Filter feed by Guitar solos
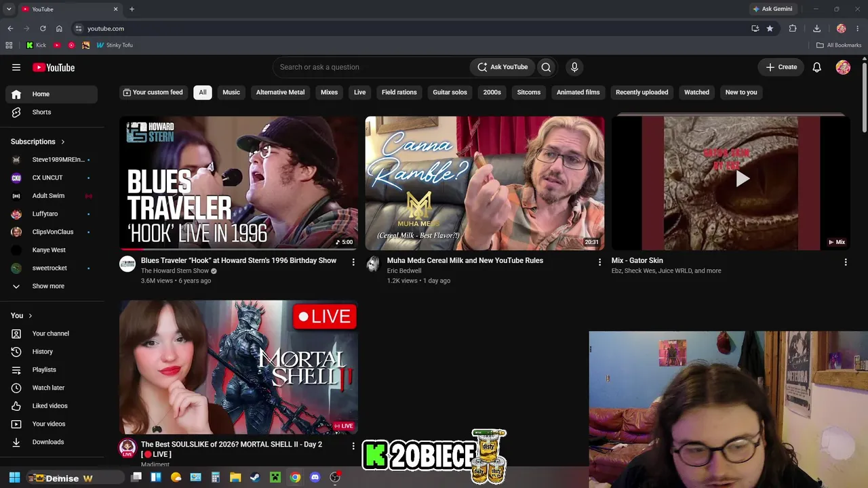This screenshot has height=488, width=868. click(x=450, y=92)
